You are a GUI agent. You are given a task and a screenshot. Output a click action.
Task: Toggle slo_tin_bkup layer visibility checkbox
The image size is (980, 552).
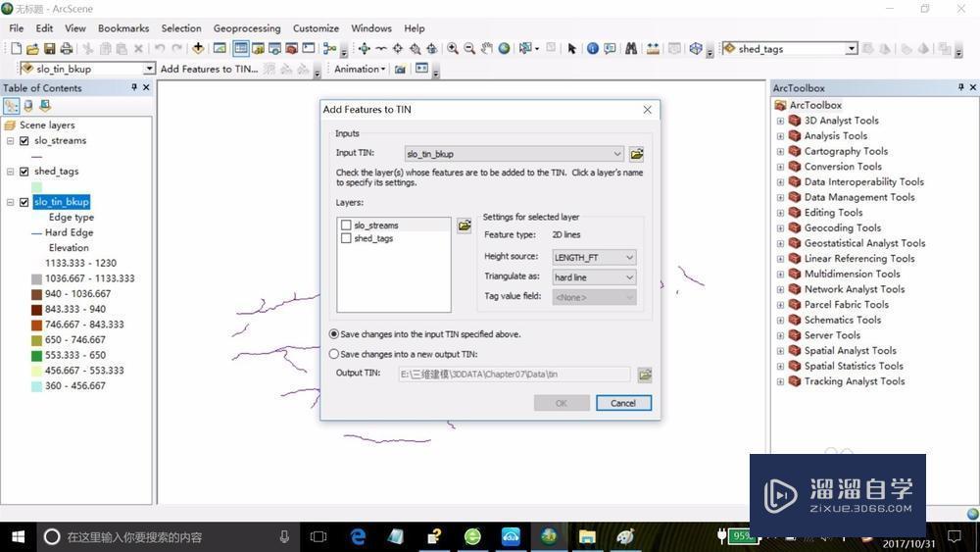click(x=24, y=202)
